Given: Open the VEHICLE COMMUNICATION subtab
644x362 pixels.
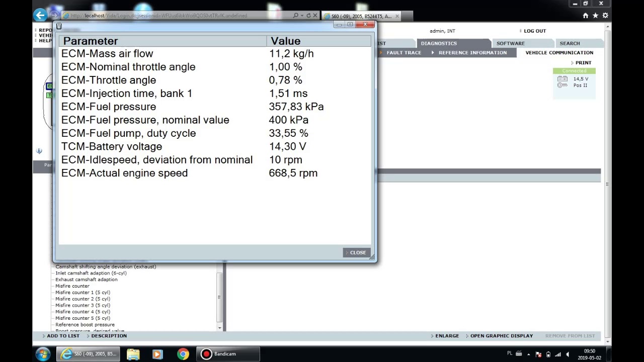Looking at the screenshot, I should coord(559,52).
